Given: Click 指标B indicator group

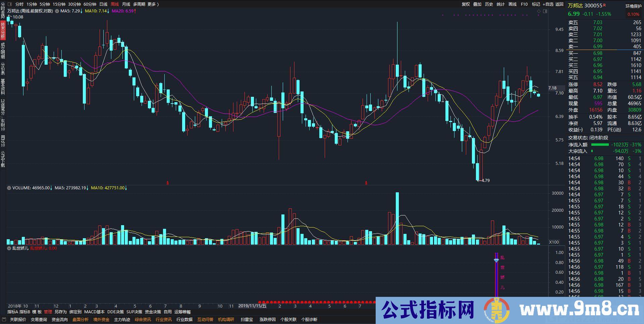Looking at the screenshot, I should pyautogui.click(x=25, y=312).
